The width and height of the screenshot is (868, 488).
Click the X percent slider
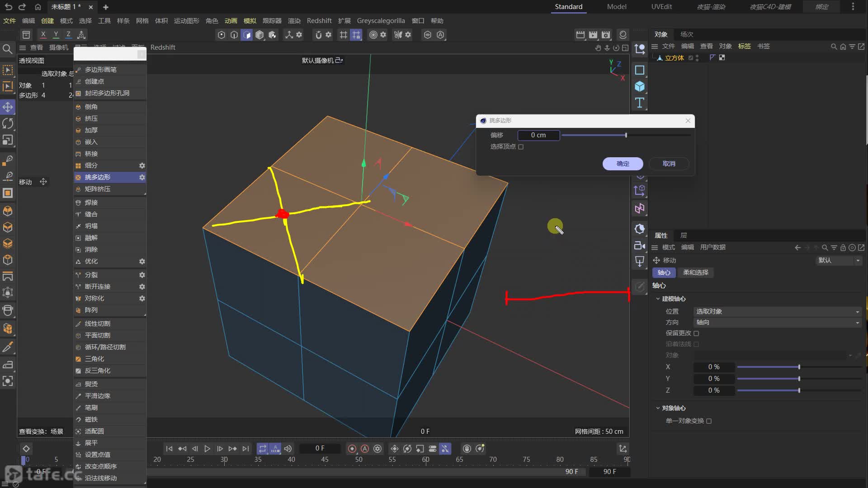pos(799,367)
